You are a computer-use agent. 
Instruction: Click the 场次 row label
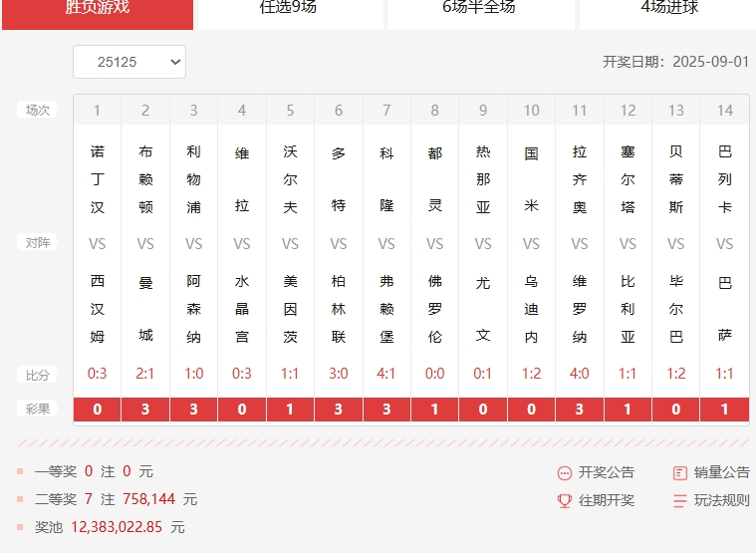click(38, 110)
